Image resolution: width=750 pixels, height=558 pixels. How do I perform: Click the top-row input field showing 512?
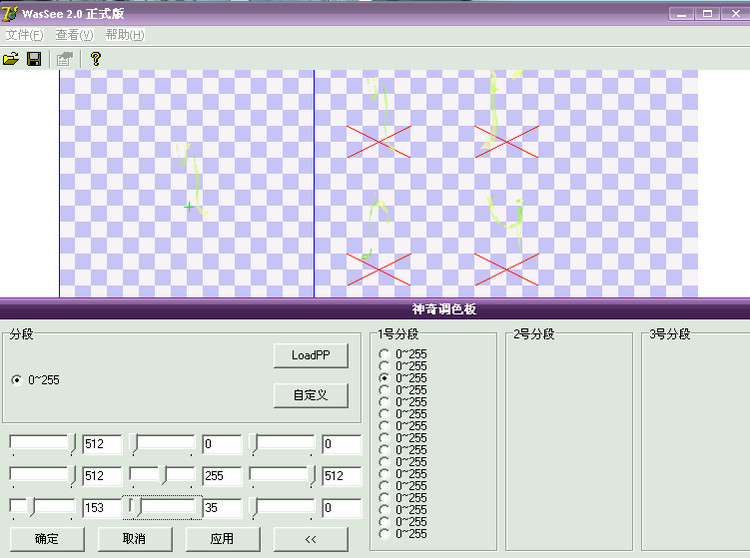[102, 444]
